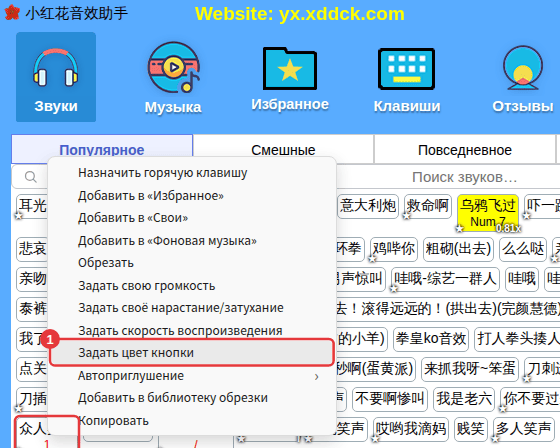Image resolution: width=560 pixels, height=448 pixels.
Task: Play the 泰裤 sound button
Action: pyautogui.click(x=32, y=309)
